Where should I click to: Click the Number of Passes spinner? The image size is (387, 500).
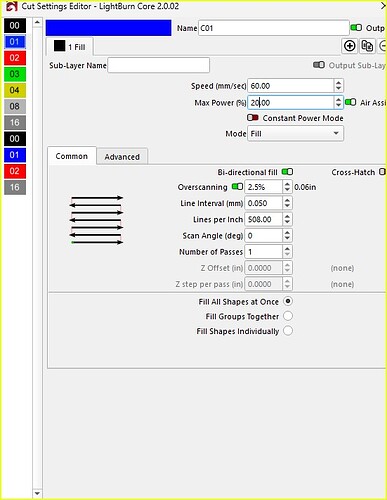287,252
